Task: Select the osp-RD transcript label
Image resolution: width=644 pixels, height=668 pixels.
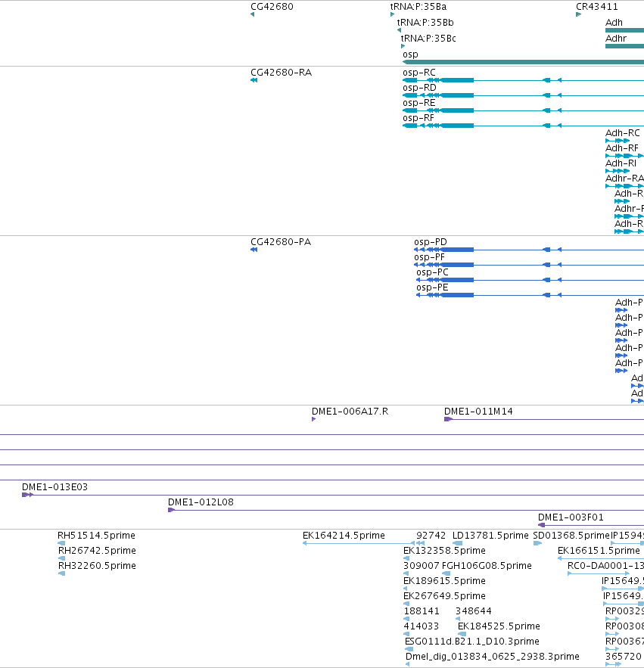Action: pos(419,88)
